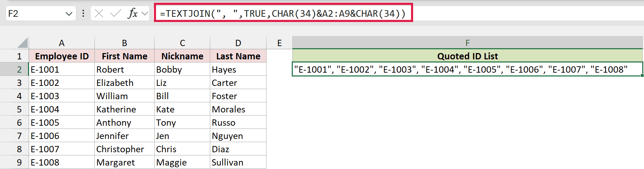Select row 2 header
The width and height of the screenshot is (644, 169).
(x=14, y=69)
